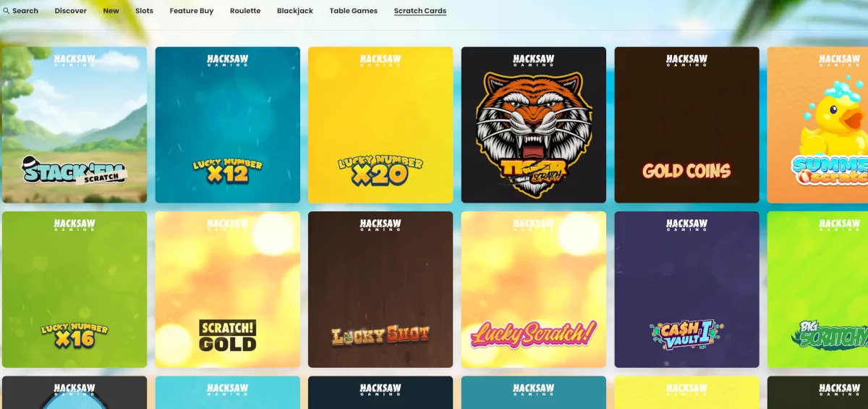Play the Tiger Scratch game
This screenshot has height=409, width=868.
(x=534, y=125)
